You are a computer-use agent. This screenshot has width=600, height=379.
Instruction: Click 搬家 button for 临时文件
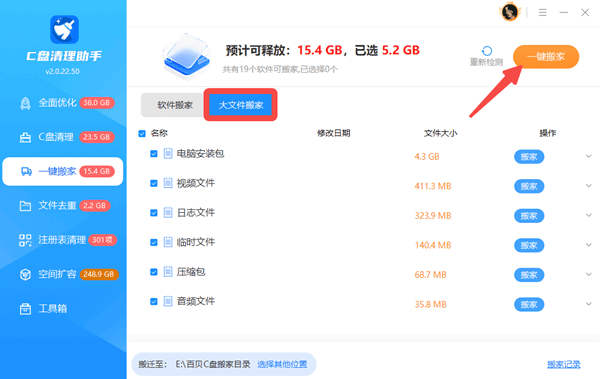click(x=529, y=245)
